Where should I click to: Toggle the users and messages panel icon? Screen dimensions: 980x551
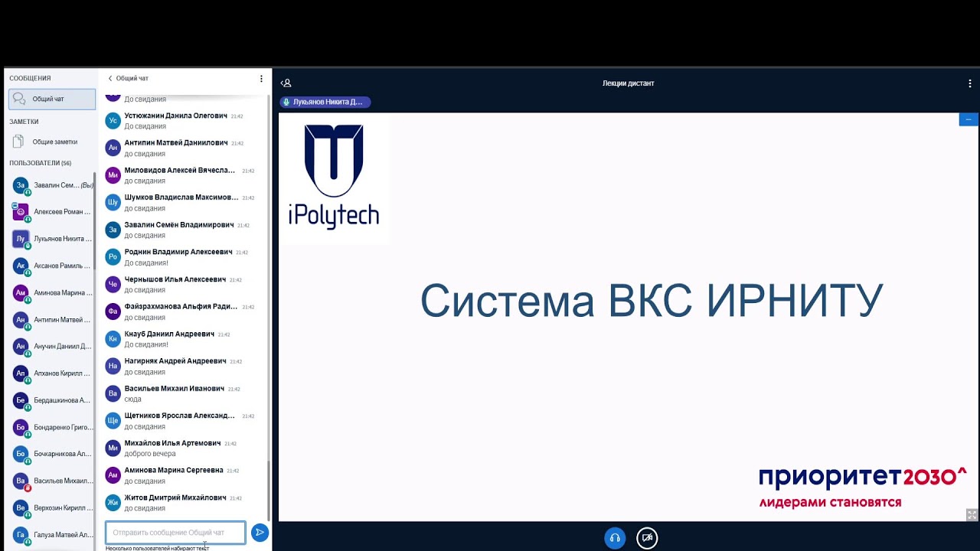286,83
